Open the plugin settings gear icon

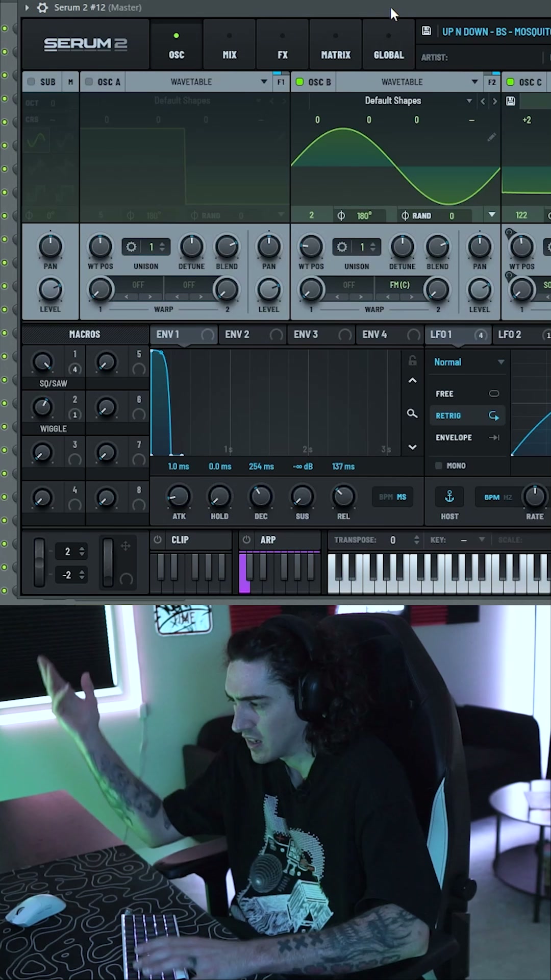coord(43,8)
